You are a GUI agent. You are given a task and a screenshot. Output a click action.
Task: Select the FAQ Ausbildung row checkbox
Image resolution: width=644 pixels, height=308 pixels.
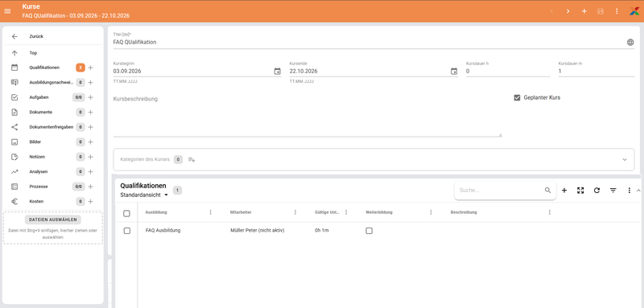(127, 231)
